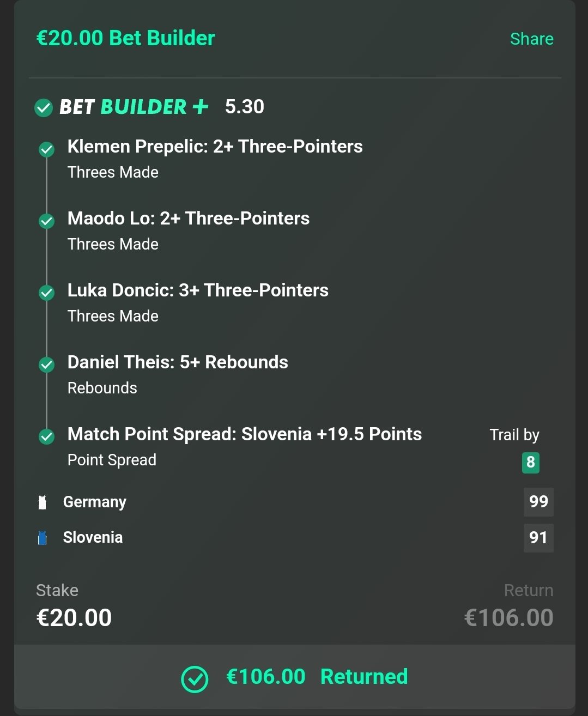Click checkmark beside Match Point Spread selection
The height and width of the screenshot is (716, 588).
(x=47, y=436)
